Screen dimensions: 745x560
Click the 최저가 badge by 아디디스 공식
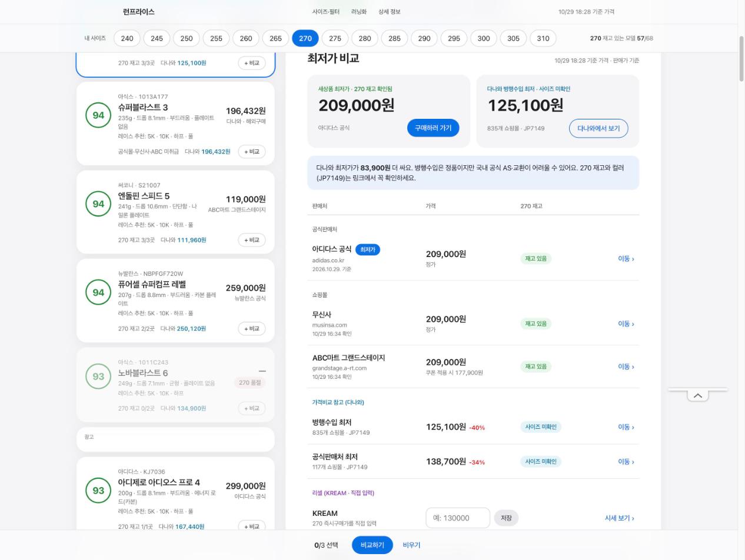368,250
